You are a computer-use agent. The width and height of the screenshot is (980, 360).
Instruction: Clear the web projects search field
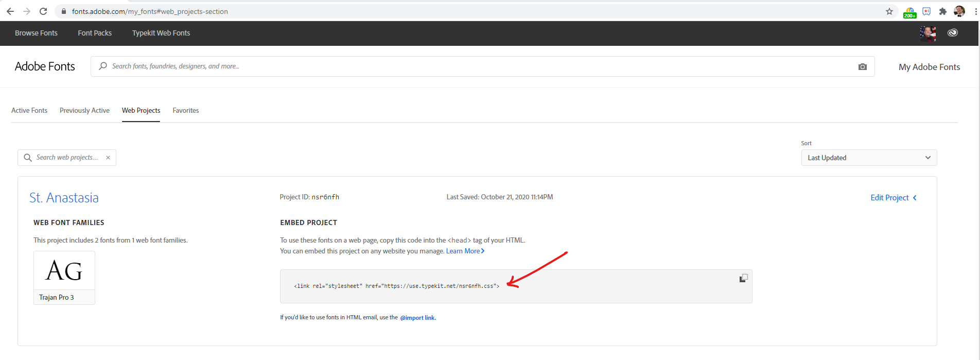[108, 158]
